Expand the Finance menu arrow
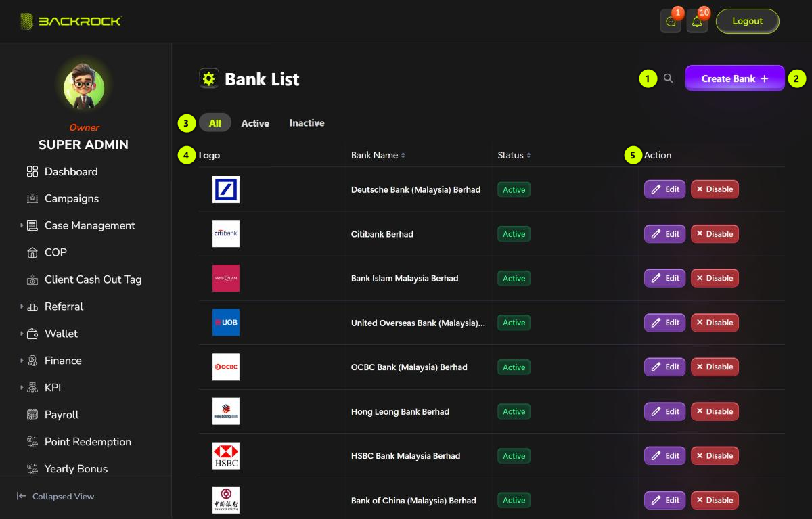The width and height of the screenshot is (812, 519). [x=22, y=361]
